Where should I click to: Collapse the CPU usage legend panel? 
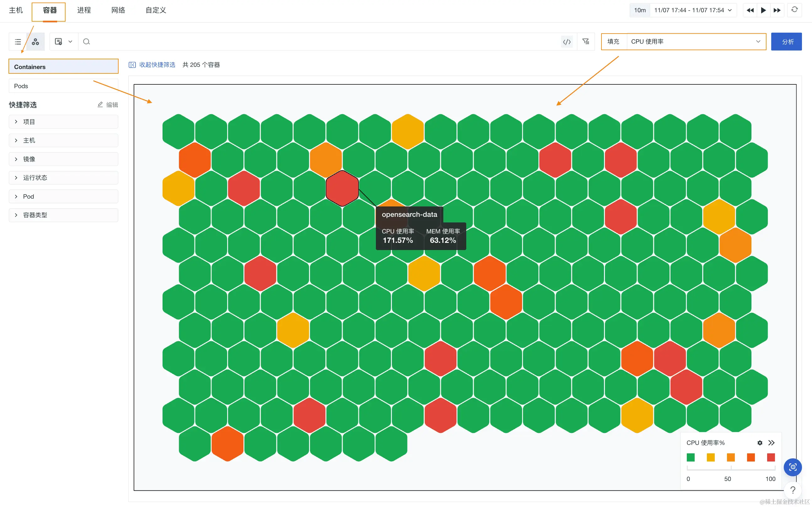point(772,443)
